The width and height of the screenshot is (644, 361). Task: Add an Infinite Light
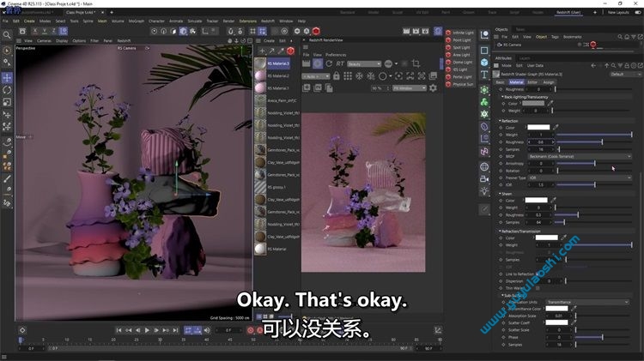(461, 33)
